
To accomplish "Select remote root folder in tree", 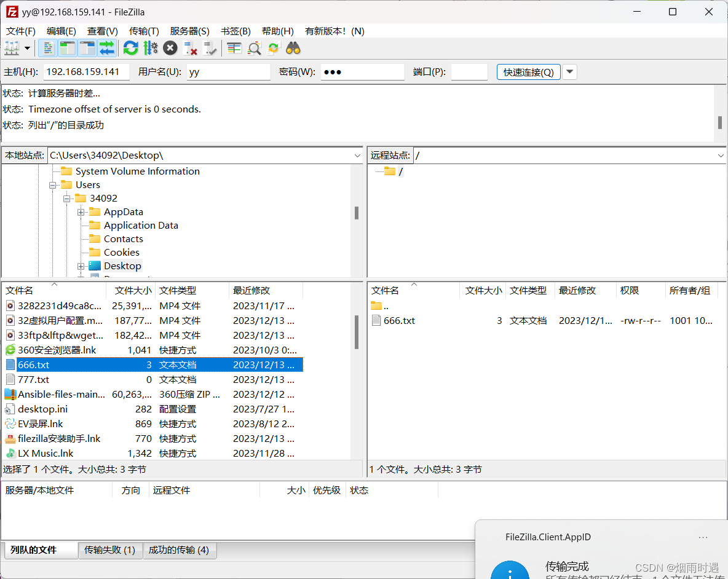I will [x=394, y=171].
